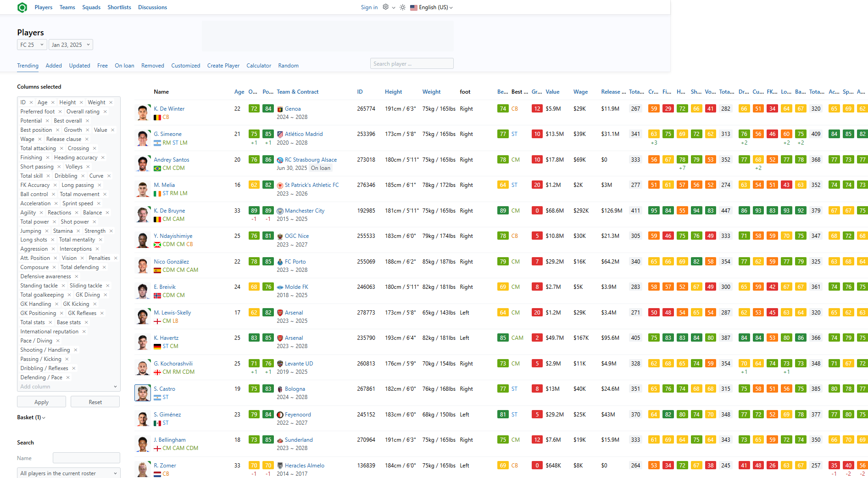This screenshot has height=478, width=868.
Task: Remove the Preferred foot column chip
Action: pos(60,112)
